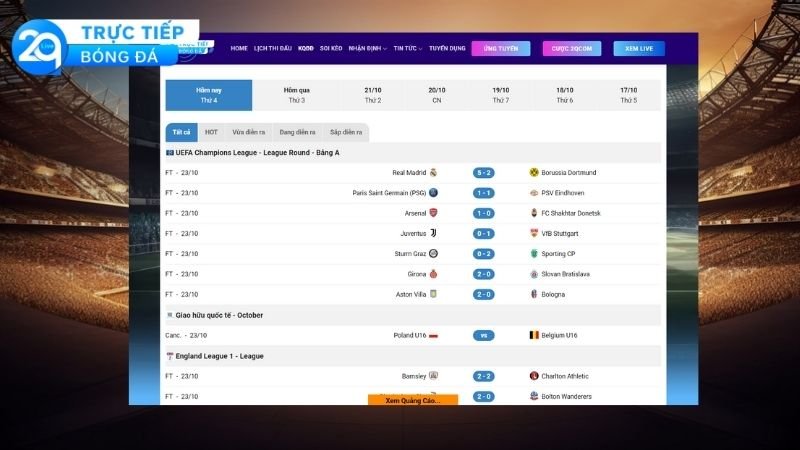Click the Bologna club crest
800x450 pixels.
pyautogui.click(x=534, y=294)
